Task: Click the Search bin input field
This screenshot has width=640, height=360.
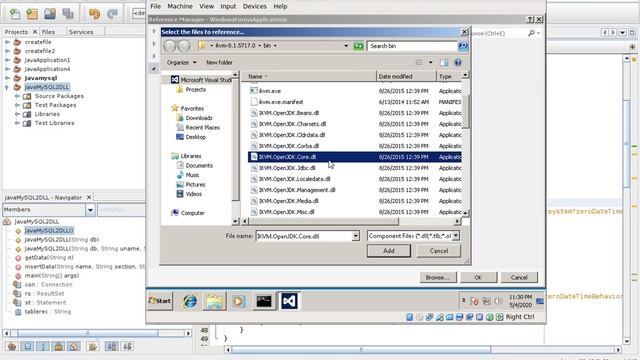Action: click(x=412, y=46)
